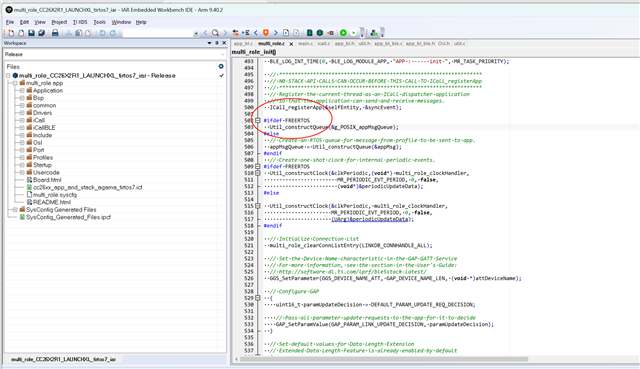Undo the last edit
Screen dimensions: 640x369
point(102,33)
